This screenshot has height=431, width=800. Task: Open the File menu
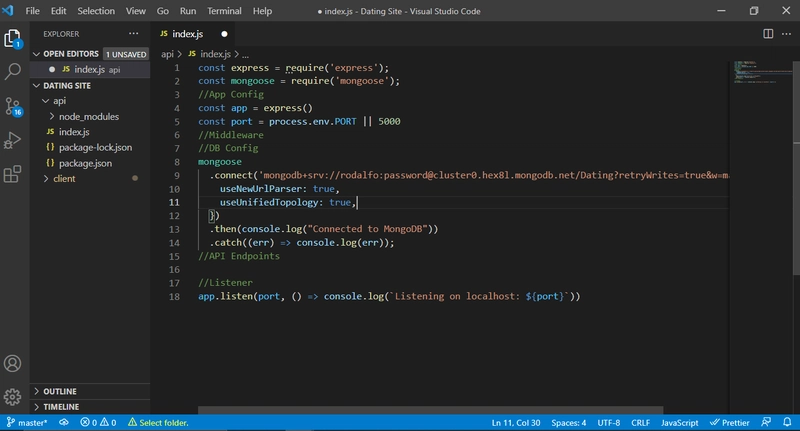[x=32, y=11]
